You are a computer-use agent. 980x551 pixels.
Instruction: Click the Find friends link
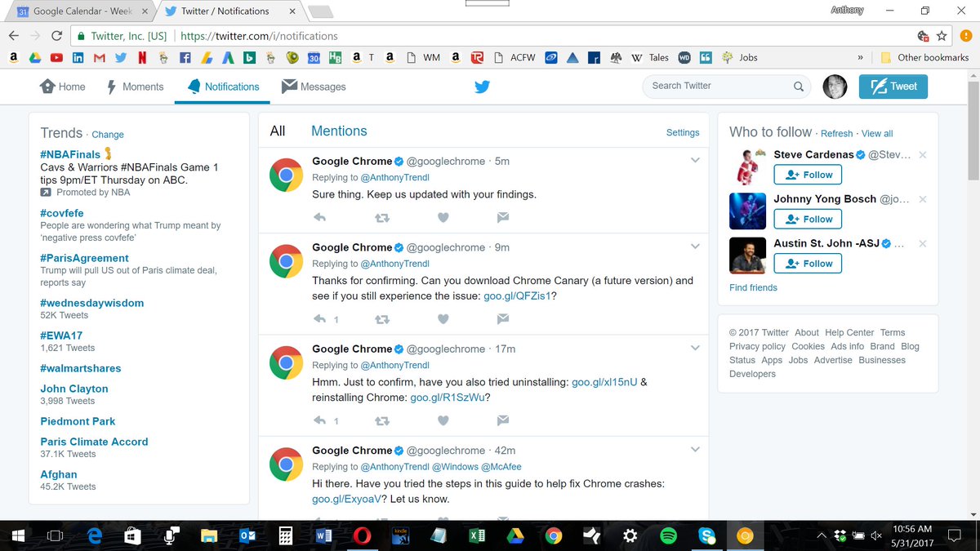point(753,287)
